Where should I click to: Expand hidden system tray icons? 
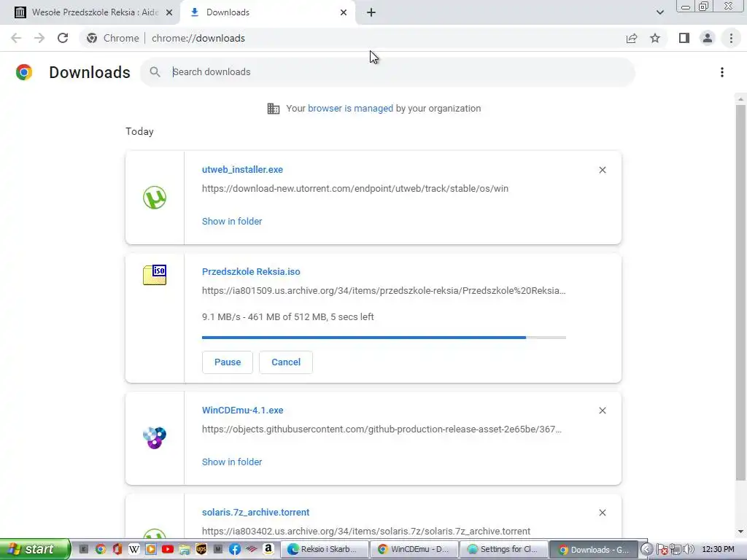tap(646, 549)
